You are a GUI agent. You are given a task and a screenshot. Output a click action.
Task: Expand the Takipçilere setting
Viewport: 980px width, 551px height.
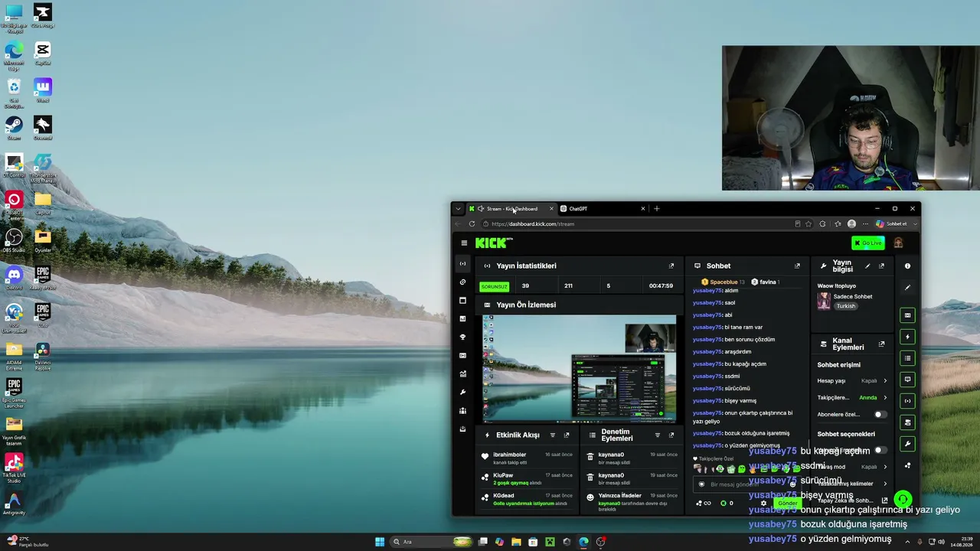pos(851,398)
